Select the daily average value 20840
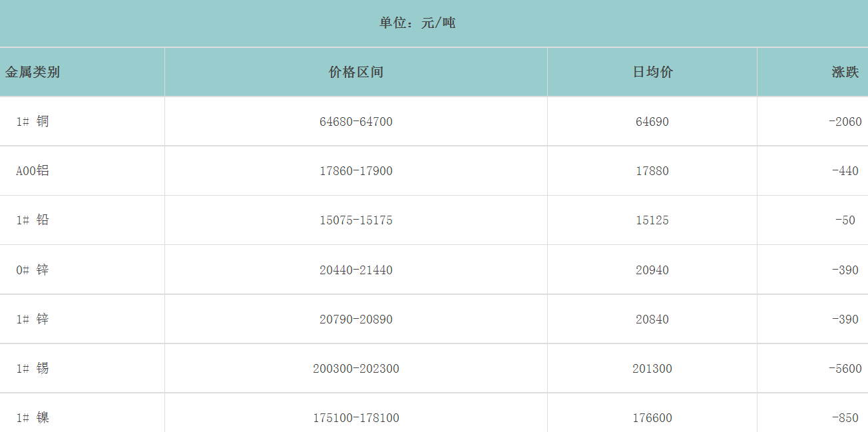 tap(652, 320)
